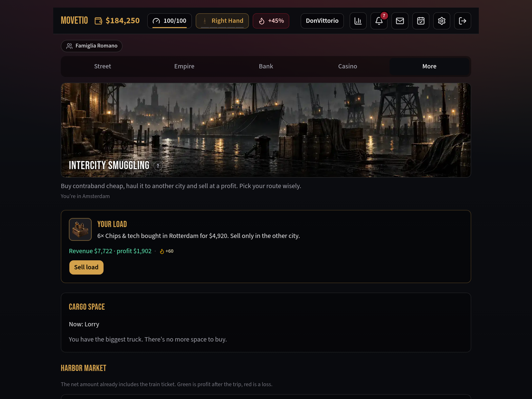Open the Famiglia Romano family chip
532x399 pixels.
(92, 46)
